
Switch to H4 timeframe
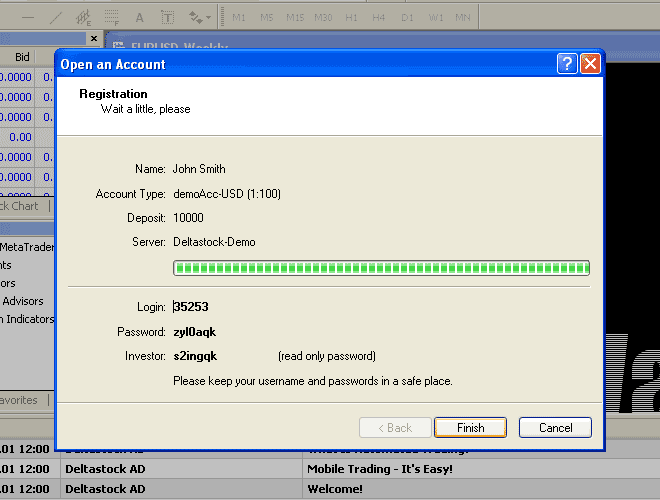378,18
